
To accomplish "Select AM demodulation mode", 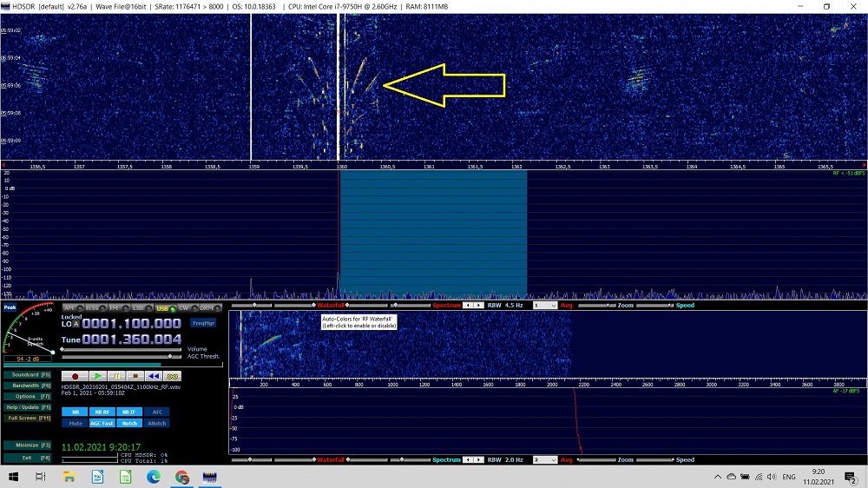I will pos(71,308).
